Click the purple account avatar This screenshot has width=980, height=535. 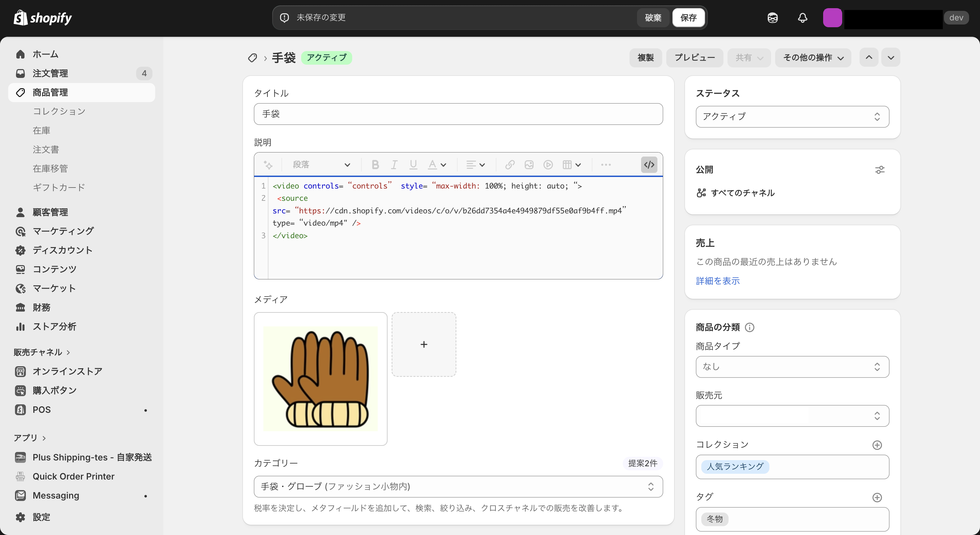(x=832, y=17)
